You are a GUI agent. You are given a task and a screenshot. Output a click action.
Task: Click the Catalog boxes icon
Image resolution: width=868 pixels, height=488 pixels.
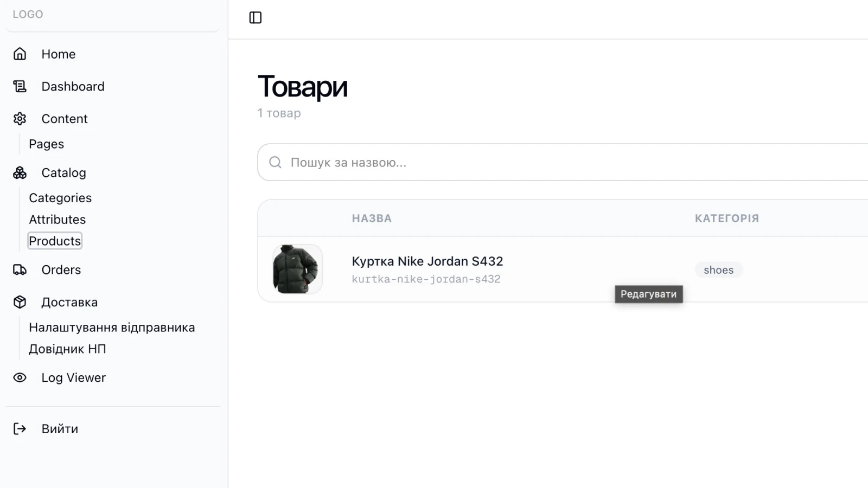tap(20, 172)
